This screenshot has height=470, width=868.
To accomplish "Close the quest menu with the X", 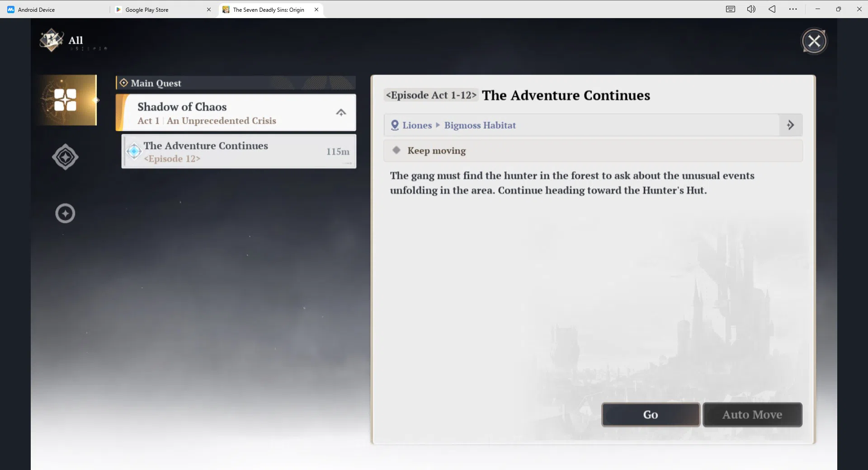I will pos(814,42).
